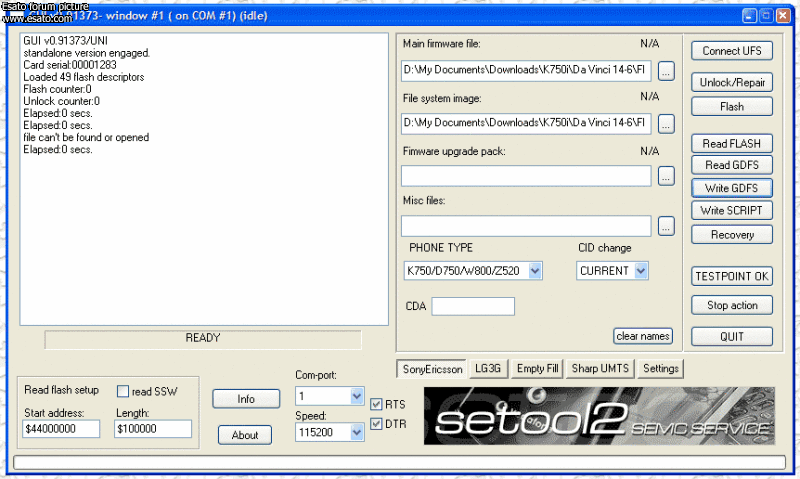Open the Com-port dropdown
The width and height of the screenshot is (800, 479).
[x=357, y=396]
